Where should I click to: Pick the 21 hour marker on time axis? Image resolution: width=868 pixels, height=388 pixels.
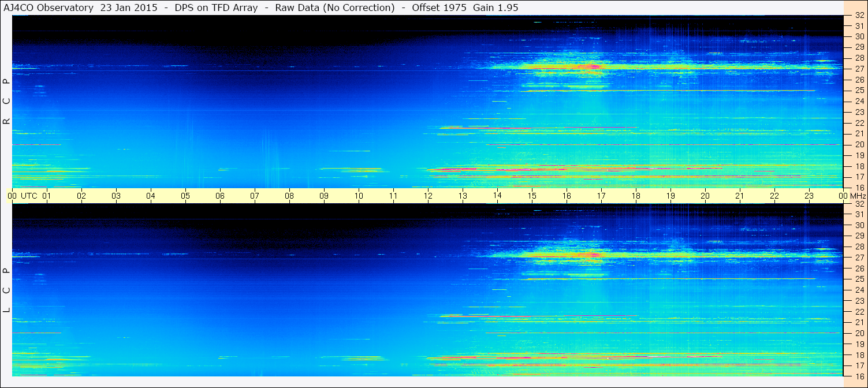pyautogui.click(x=740, y=196)
